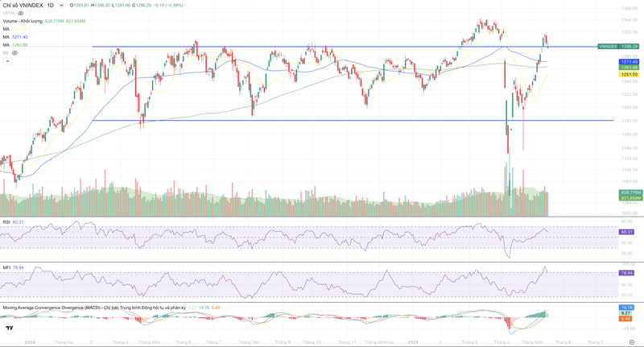This screenshot has height=347, width=644.
Task: Select the green MA 1263.68 legend entry
Action: pyautogui.click(x=15, y=45)
